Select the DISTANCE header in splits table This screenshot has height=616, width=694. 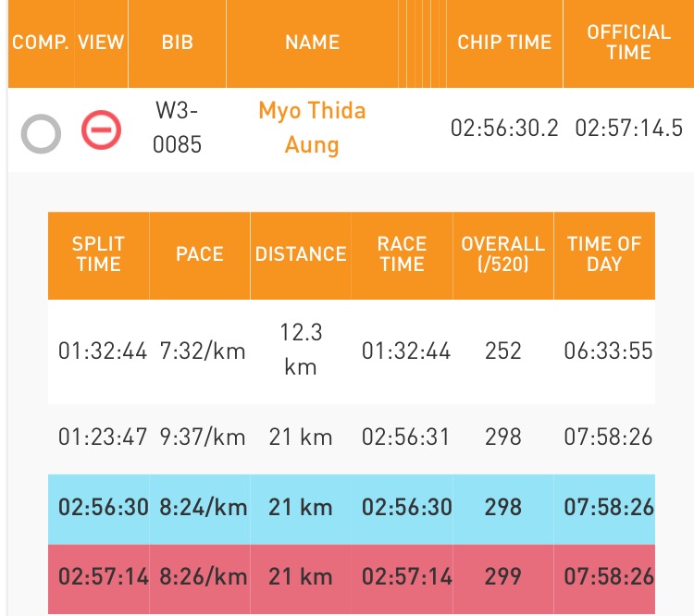tap(301, 254)
